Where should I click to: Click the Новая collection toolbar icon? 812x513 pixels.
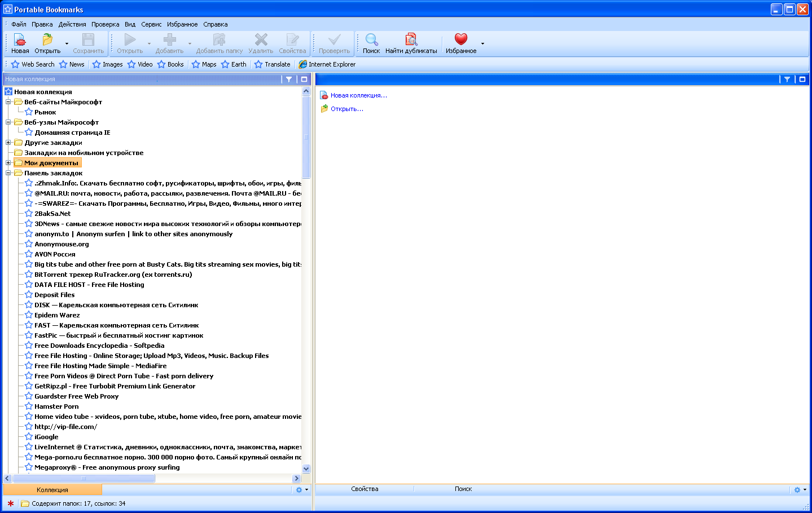[x=20, y=39]
